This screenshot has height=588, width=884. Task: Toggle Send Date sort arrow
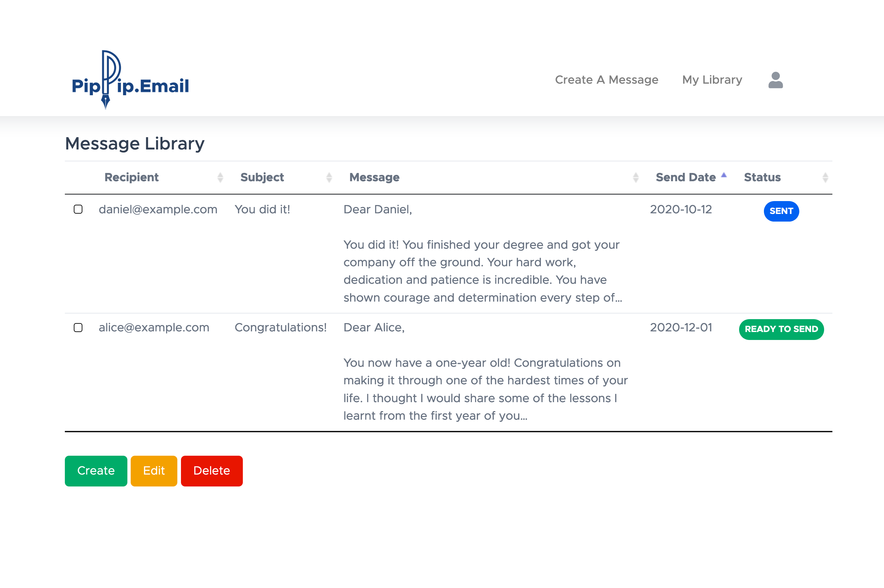pyautogui.click(x=724, y=175)
